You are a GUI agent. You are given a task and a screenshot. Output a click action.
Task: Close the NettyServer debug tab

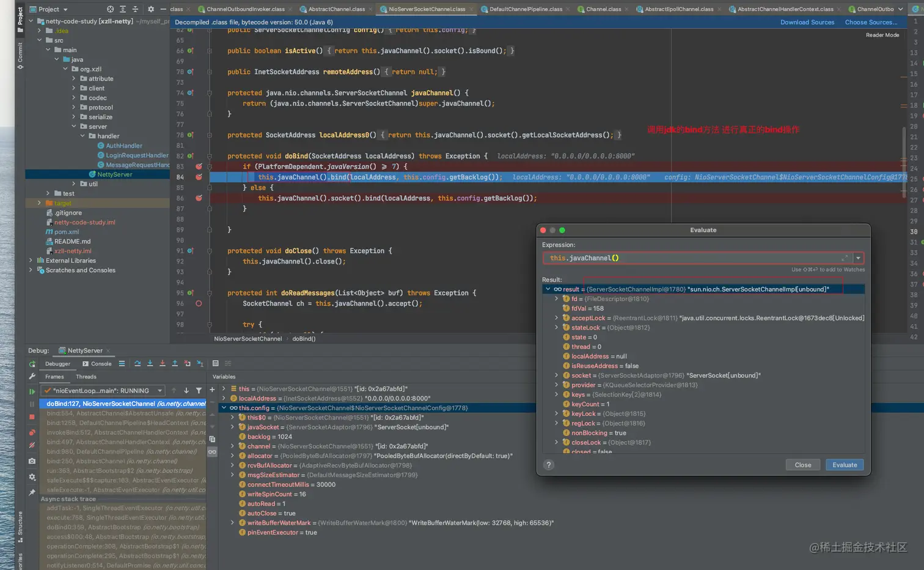[108, 350]
